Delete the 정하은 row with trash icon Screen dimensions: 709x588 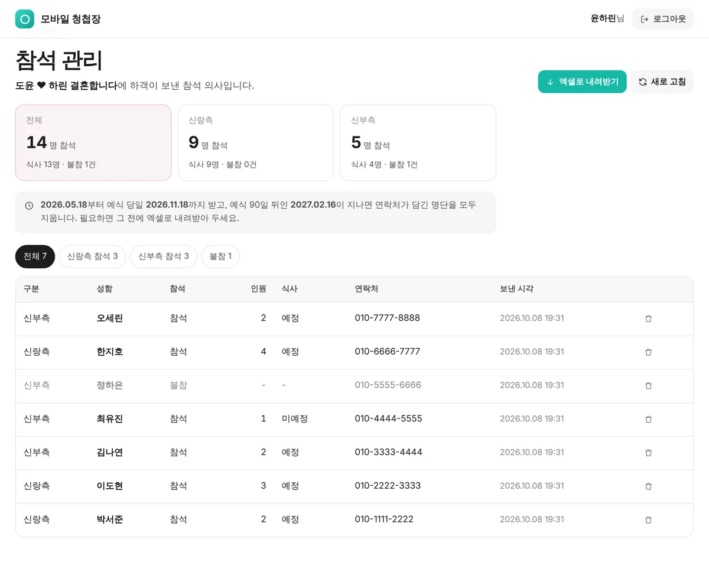coord(648,385)
